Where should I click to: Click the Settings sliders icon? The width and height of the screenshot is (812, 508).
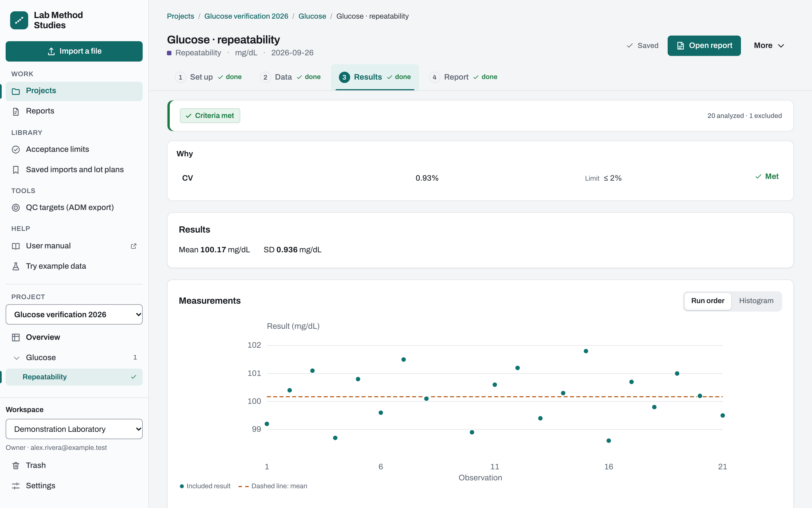(x=16, y=486)
